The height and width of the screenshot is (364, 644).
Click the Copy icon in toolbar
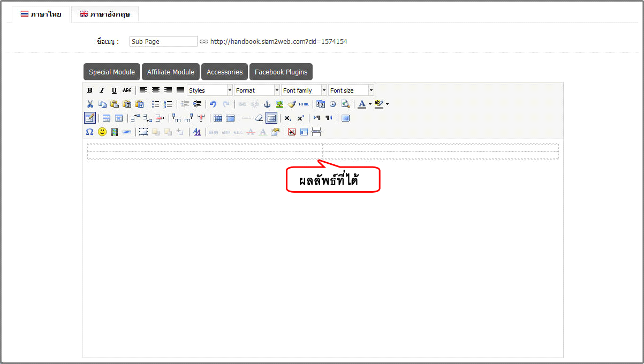[102, 104]
